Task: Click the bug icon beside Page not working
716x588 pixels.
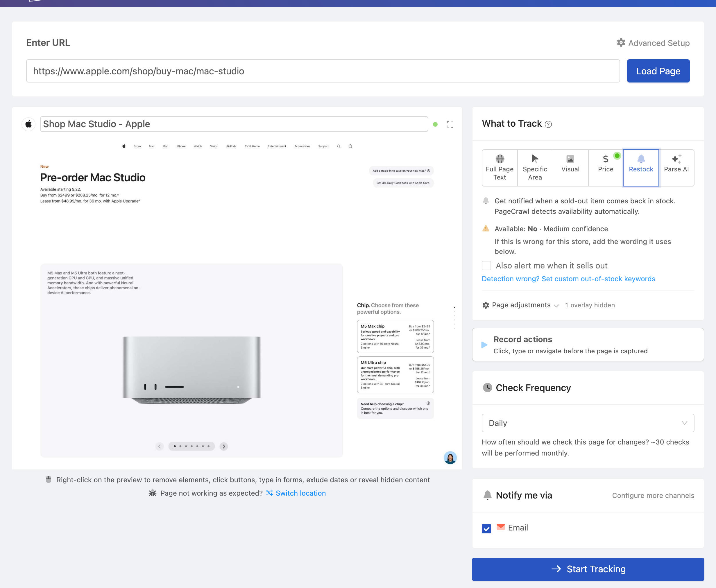Action: point(153,493)
